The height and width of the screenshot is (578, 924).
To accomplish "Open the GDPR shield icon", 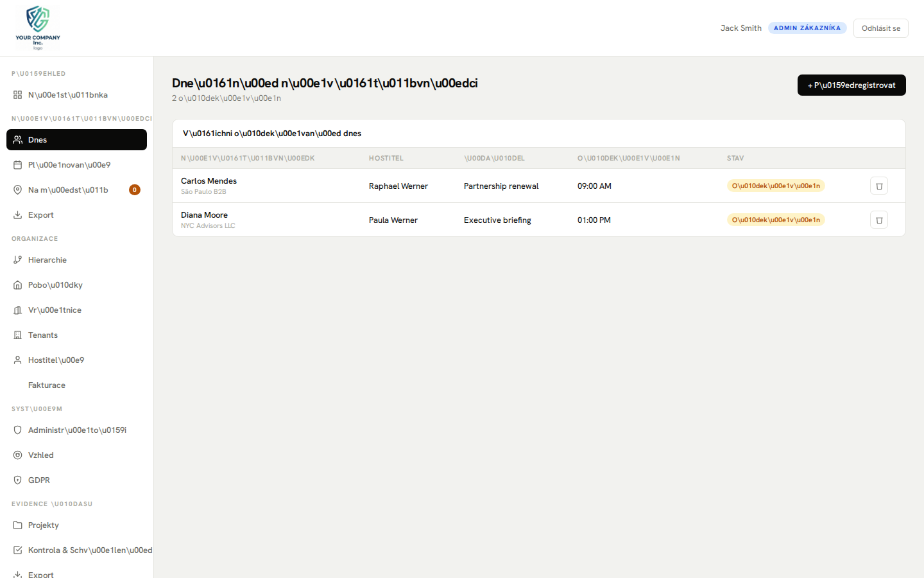I will (17, 480).
